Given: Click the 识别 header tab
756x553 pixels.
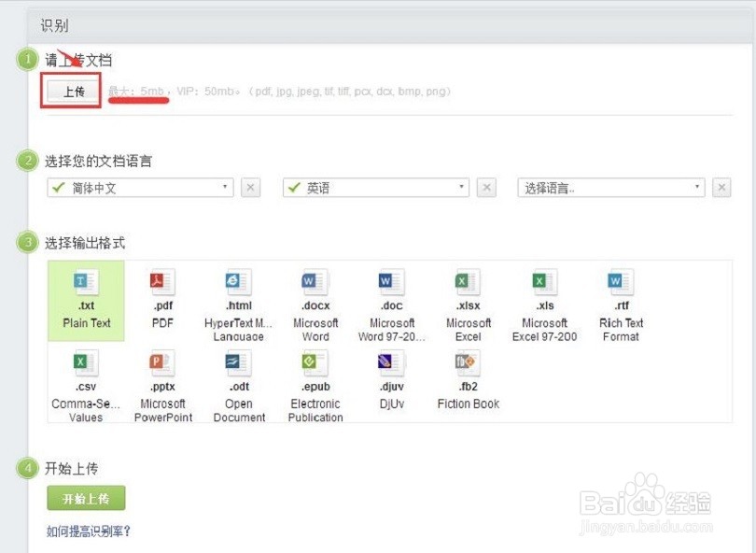Looking at the screenshot, I should [54, 25].
